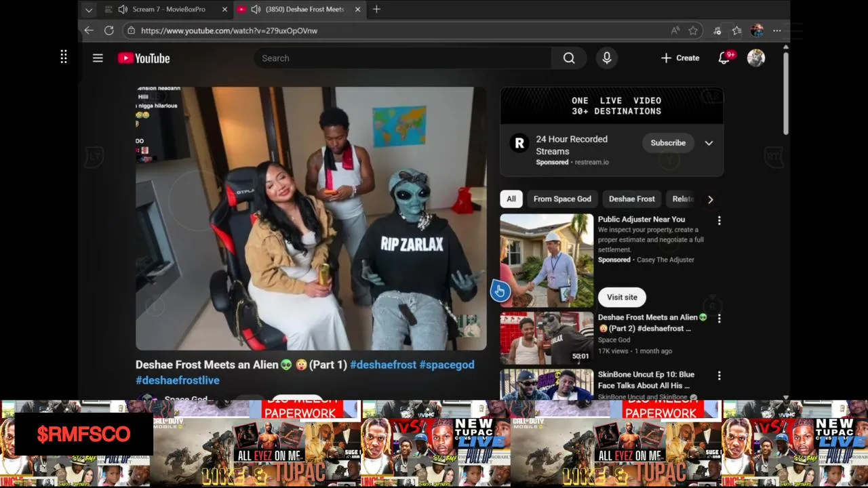Close the Deshae Frost Meets tab
The width and height of the screenshot is (868, 488).
(357, 9)
